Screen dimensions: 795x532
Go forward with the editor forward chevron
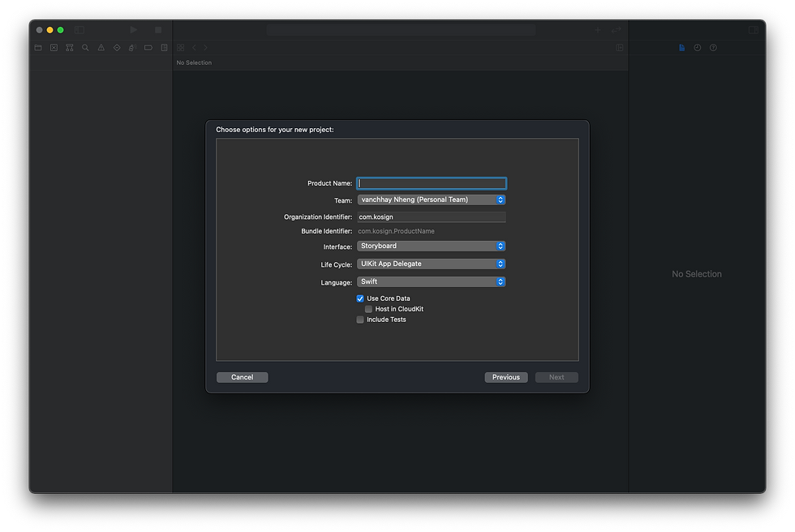pyautogui.click(x=205, y=48)
